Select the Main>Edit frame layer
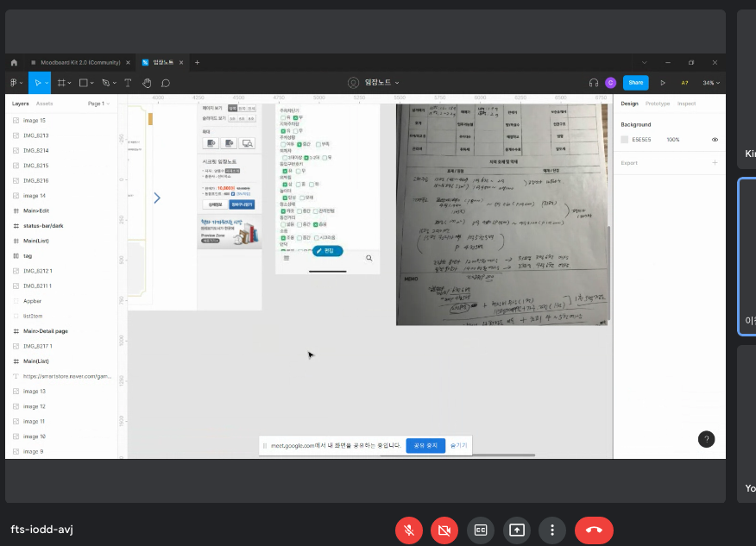The image size is (756, 546). (62, 210)
